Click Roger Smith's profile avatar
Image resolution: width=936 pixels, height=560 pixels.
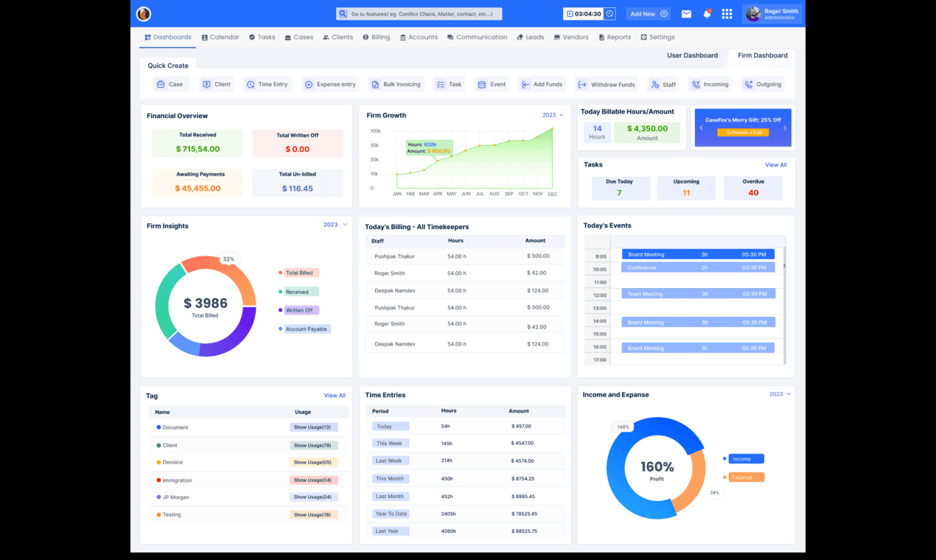[752, 14]
